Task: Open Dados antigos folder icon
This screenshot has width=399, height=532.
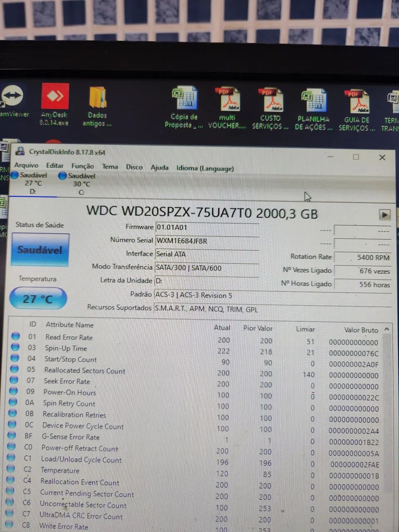Action: 97,106
